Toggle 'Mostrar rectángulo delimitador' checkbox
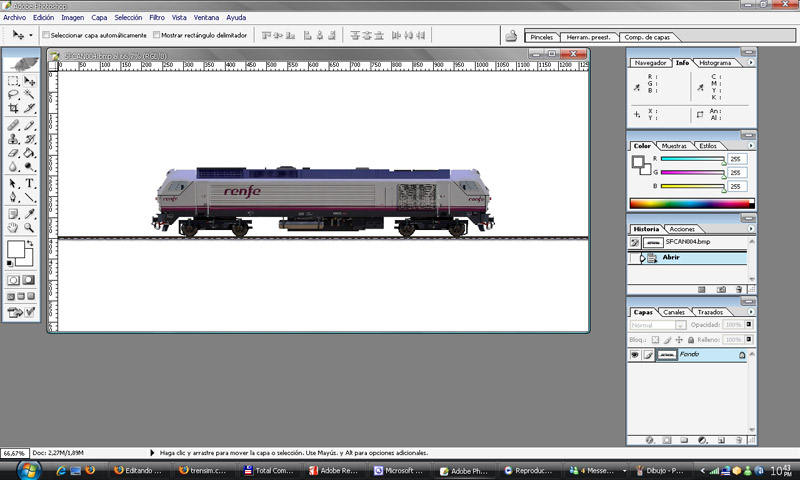800x480 pixels. (155, 35)
